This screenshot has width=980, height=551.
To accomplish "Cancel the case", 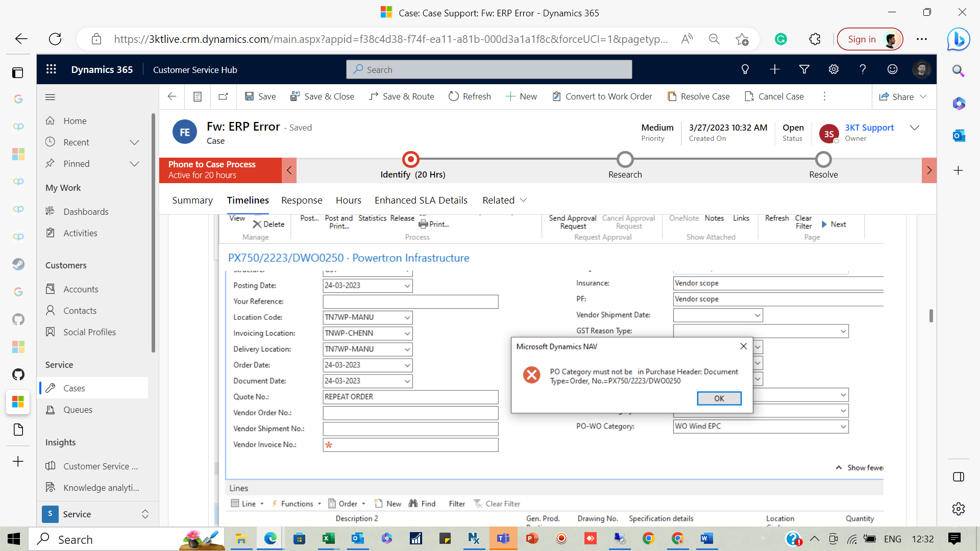I will pyautogui.click(x=774, y=96).
